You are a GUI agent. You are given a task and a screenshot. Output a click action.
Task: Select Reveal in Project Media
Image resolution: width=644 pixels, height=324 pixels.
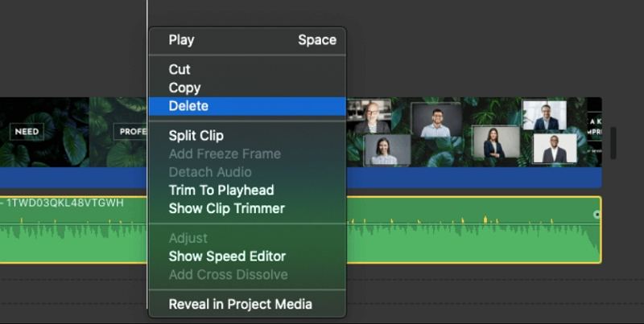pyautogui.click(x=247, y=305)
